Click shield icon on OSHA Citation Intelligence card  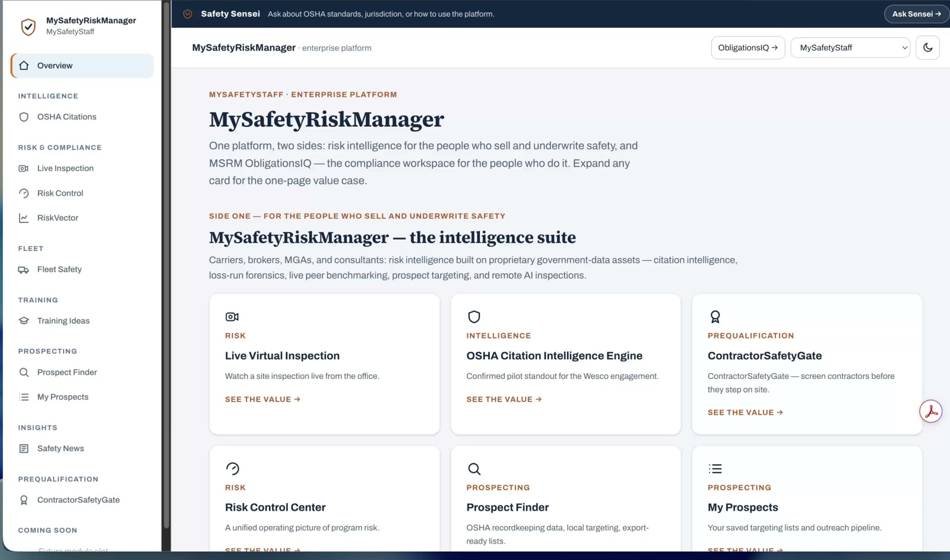(474, 317)
